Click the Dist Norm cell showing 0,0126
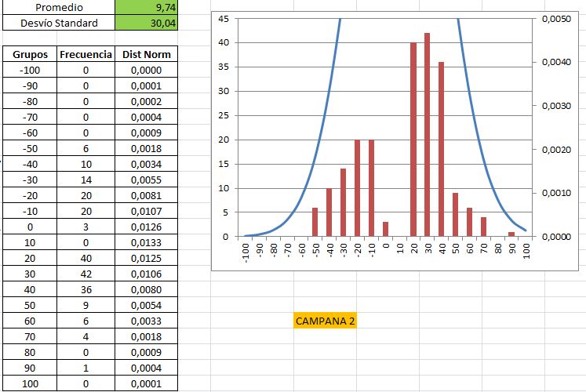This screenshot has width=586, height=392. click(146, 227)
